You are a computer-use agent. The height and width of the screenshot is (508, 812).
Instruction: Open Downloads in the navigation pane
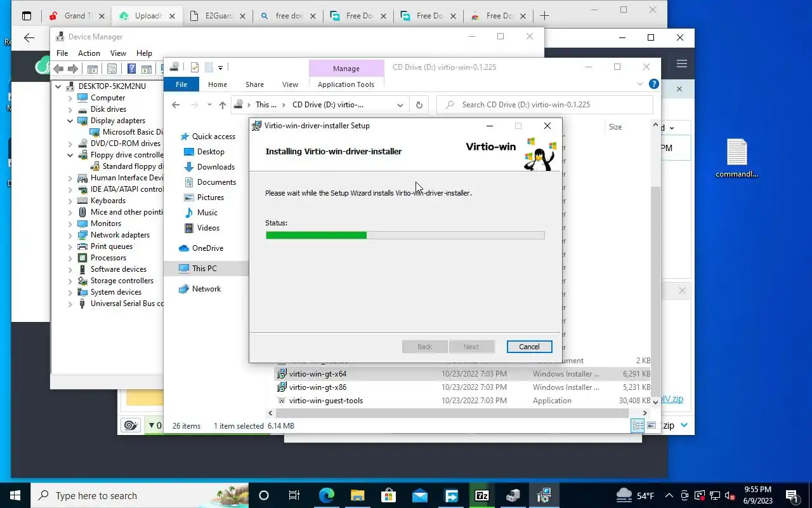[x=216, y=167]
